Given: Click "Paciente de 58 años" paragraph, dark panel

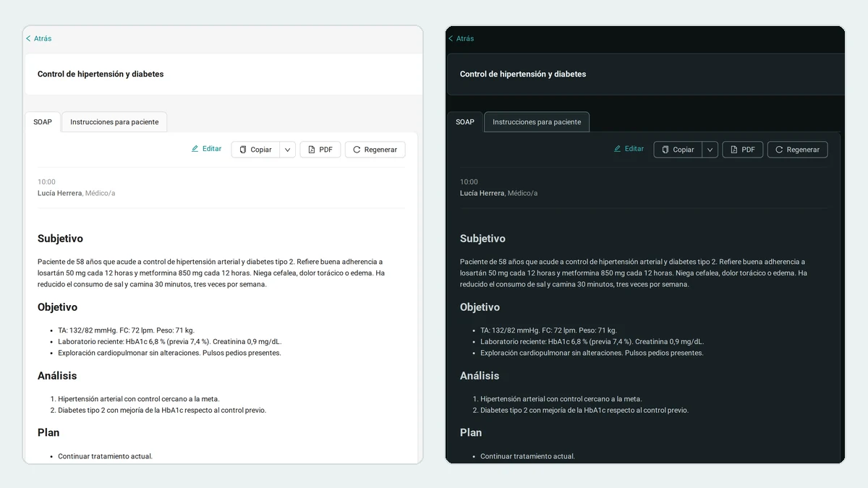Looking at the screenshot, I should 634,273.
